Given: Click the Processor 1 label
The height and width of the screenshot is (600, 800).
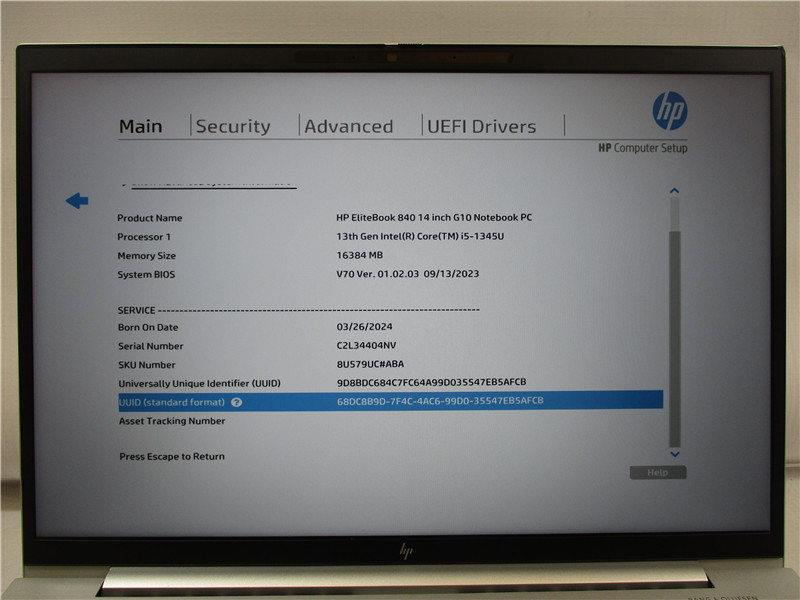Looking at the screenshot, I should [x=144, y=237].
